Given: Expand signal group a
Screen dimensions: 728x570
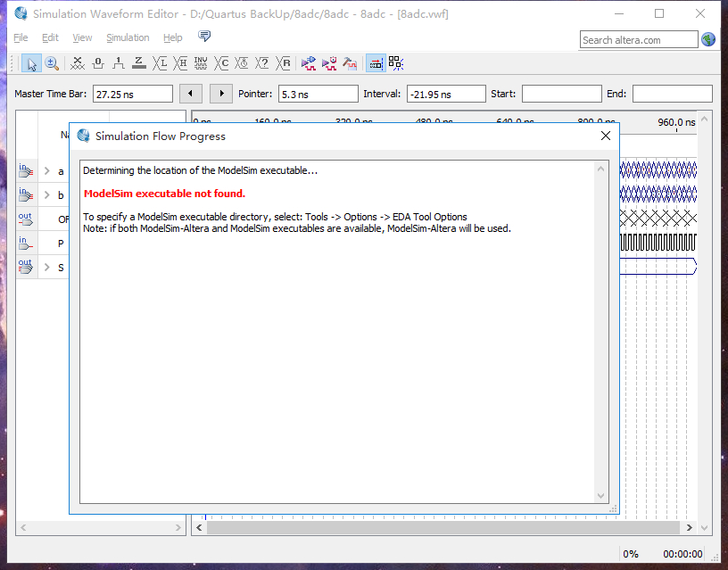Looking at the screenshot, I should click(x=47, y=170).
